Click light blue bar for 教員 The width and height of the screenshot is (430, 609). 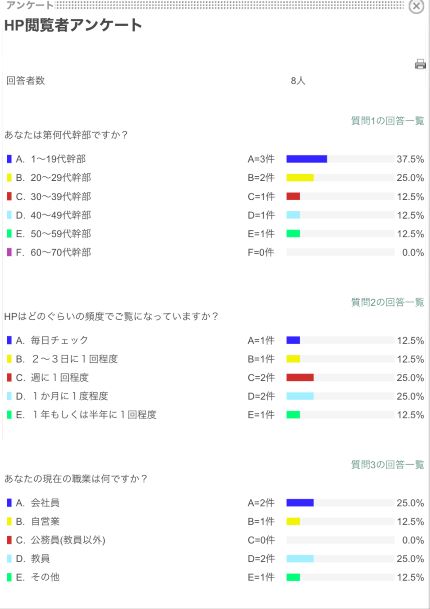[300, 559]
